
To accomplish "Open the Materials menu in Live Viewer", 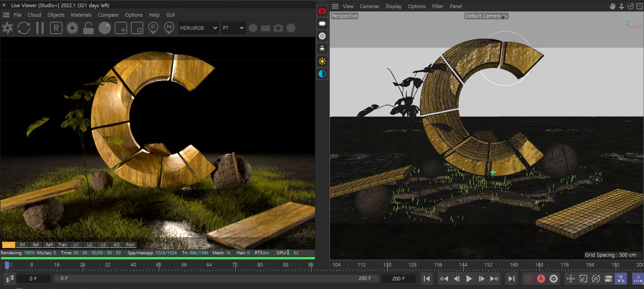I will click(81, 15).
